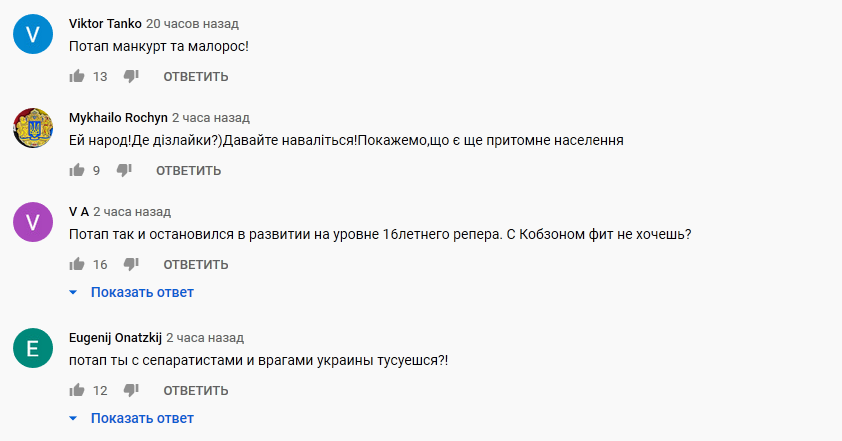The image size is (842, 441).
Task: Click arrow beside V A's Показать ответ
Action: point(73,292)
